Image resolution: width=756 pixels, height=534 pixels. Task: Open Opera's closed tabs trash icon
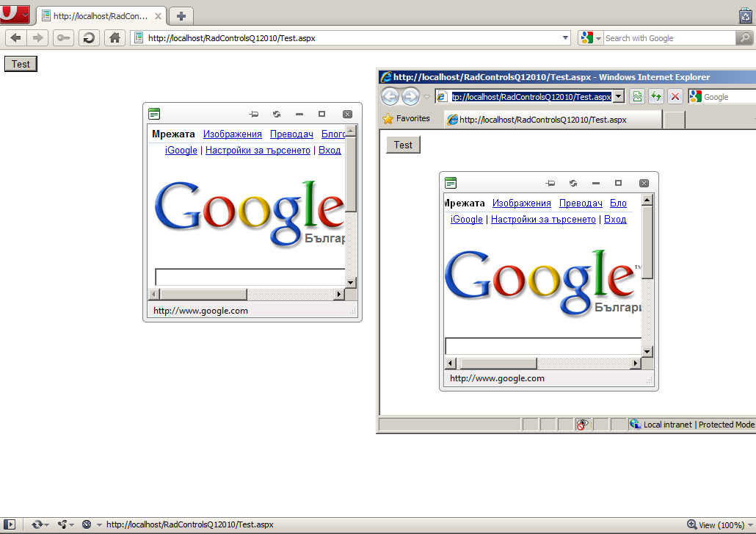point(746,16)
